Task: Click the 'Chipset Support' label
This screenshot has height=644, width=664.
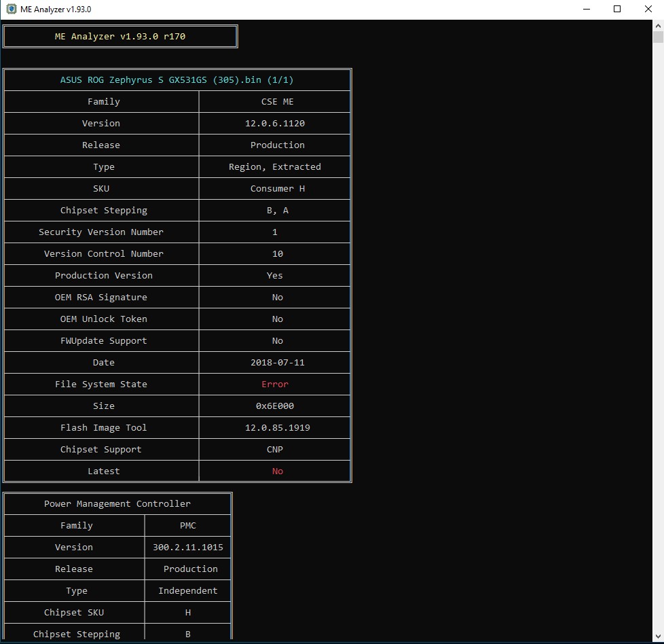Action: pos(101,450)
